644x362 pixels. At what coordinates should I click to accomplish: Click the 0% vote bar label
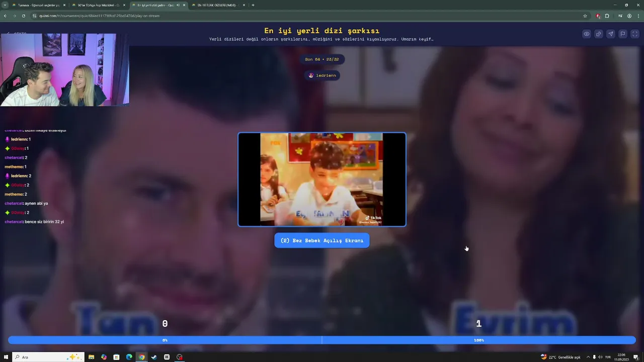click(x=165, y=340)
